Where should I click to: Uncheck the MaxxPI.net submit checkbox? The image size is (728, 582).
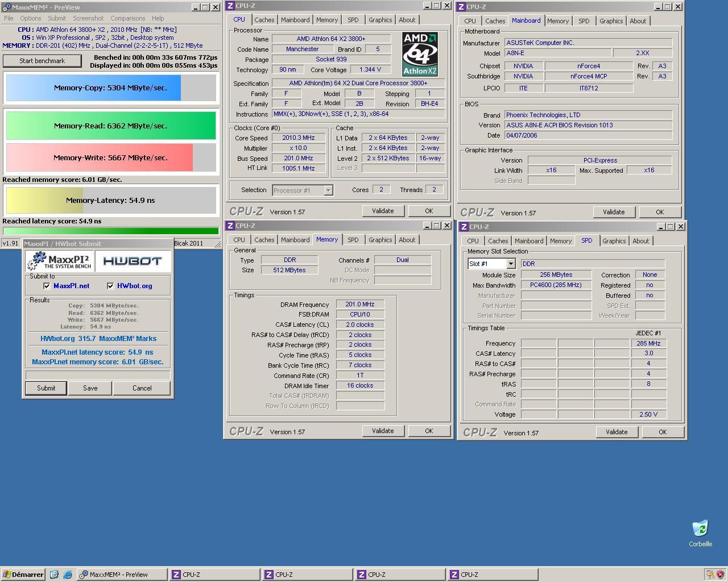[x=47, y=286]
